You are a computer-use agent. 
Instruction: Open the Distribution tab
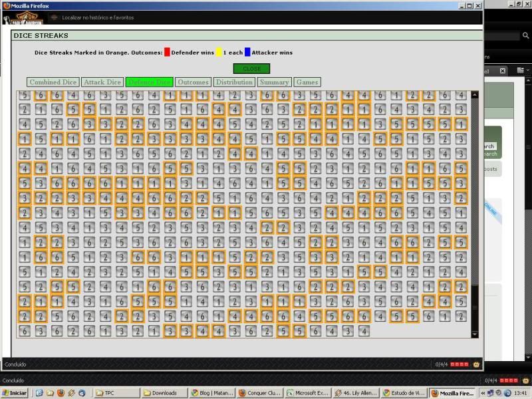click(x=234, y=82)
